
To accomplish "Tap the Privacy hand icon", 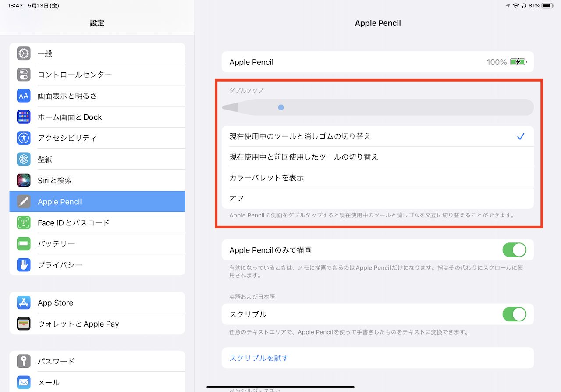I will (24, 265).
